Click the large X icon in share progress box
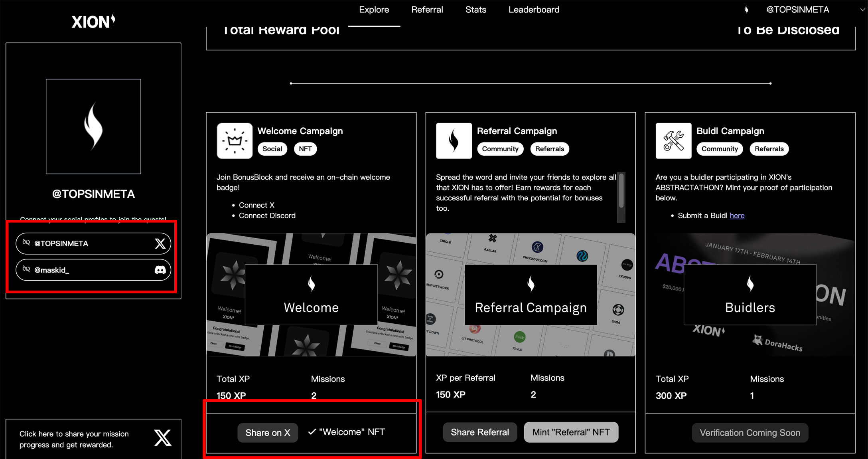This screenshot has height=459, width=868. [x=163, y=438]
